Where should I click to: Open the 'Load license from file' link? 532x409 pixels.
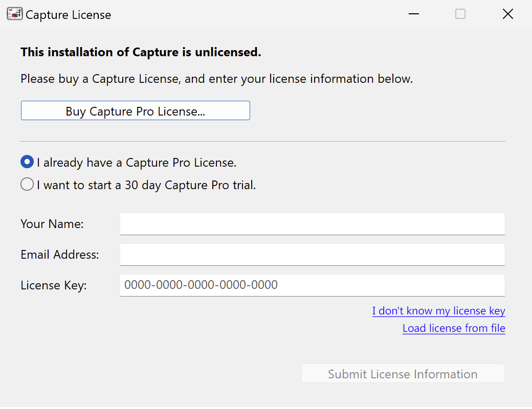[x=454, y=328]
